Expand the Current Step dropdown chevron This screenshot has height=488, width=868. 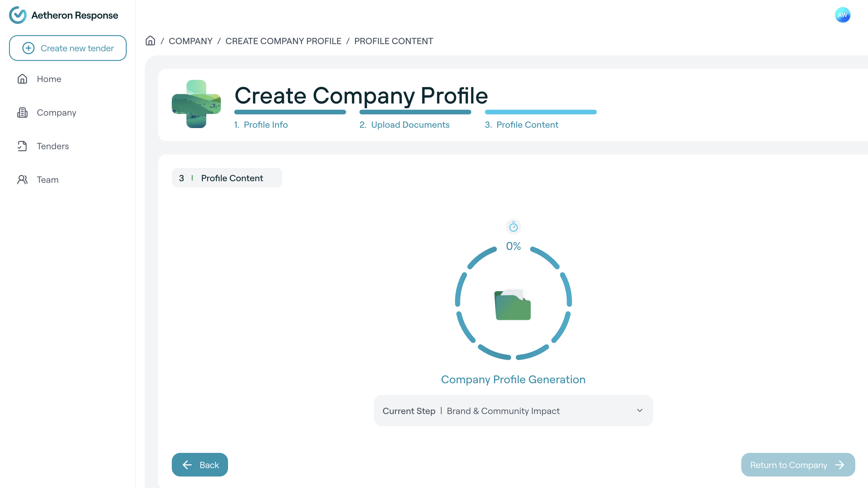click(x=640, y=411)
